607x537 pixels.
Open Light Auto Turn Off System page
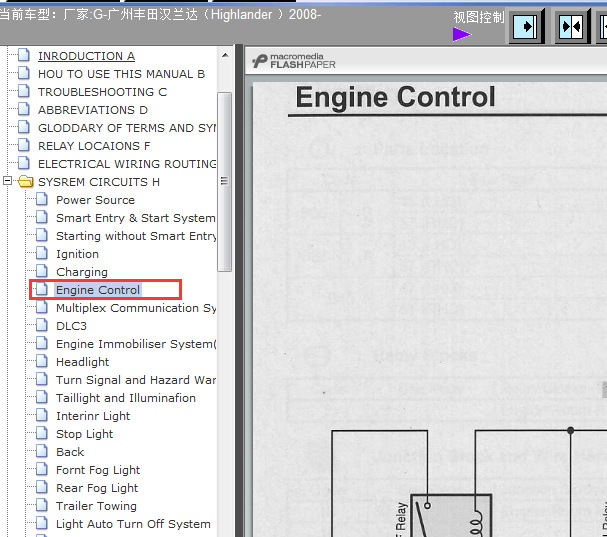[133, 524]
